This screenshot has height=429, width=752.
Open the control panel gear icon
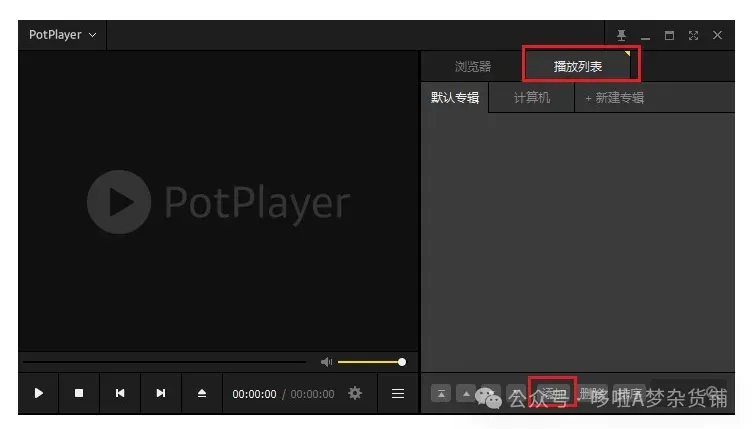355,394
